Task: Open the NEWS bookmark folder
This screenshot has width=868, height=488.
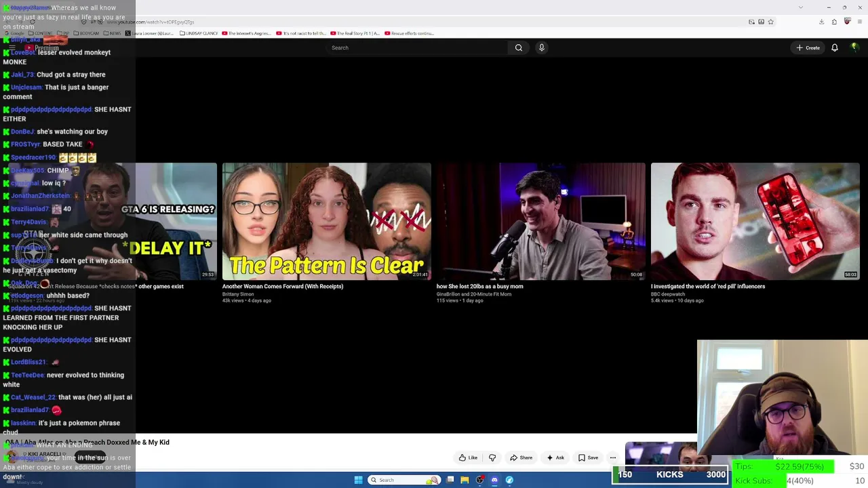Action: (x=112, y=33)
